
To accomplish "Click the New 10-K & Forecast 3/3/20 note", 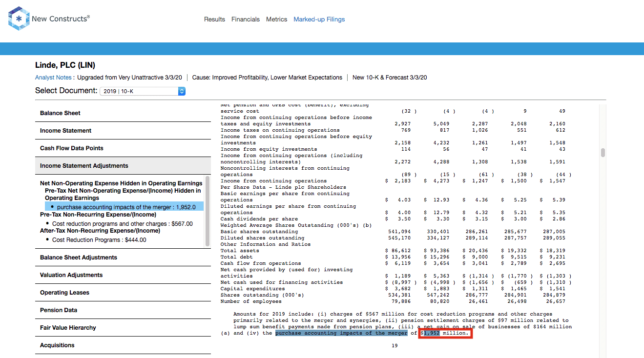I will coord(390,78).
